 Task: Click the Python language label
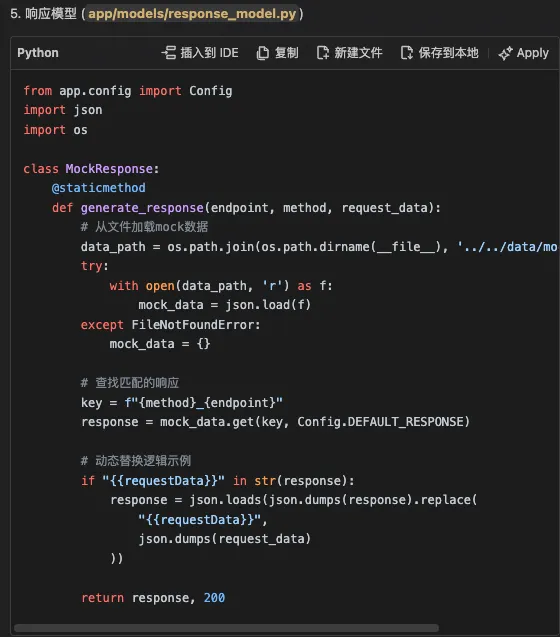[38, 53]
